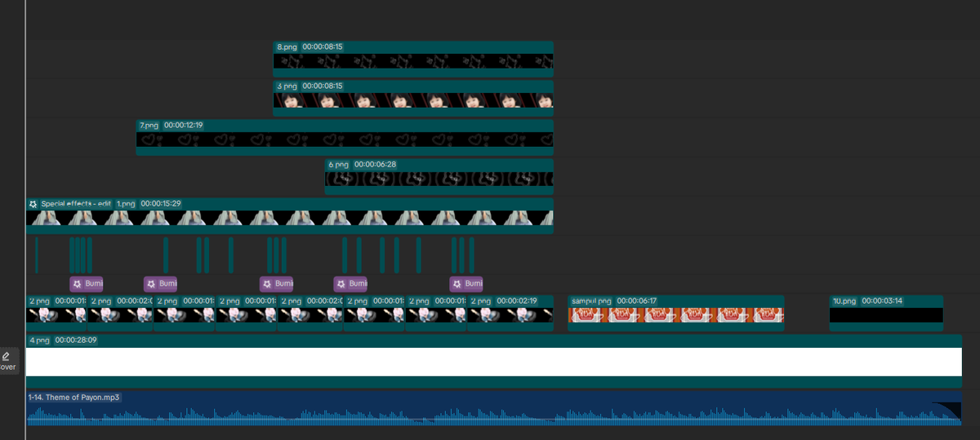Select the 2.png clip lasting 00:00:02:19

tap(510, 313)
